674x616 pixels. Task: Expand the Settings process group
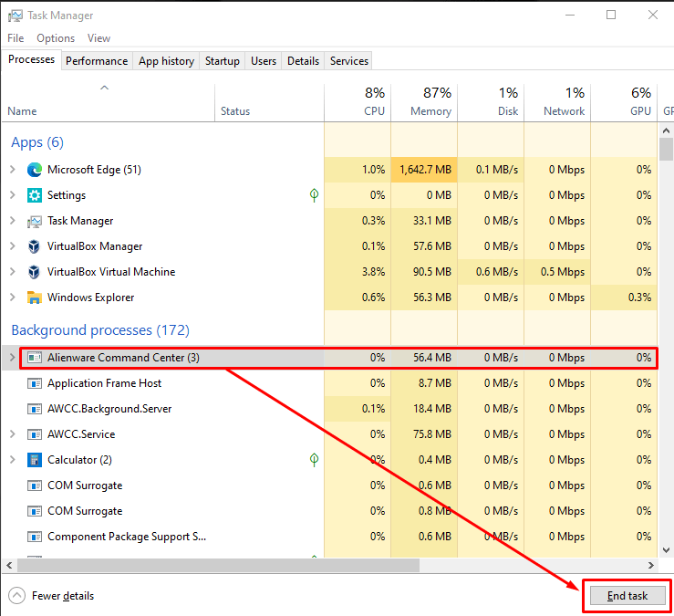13,195
